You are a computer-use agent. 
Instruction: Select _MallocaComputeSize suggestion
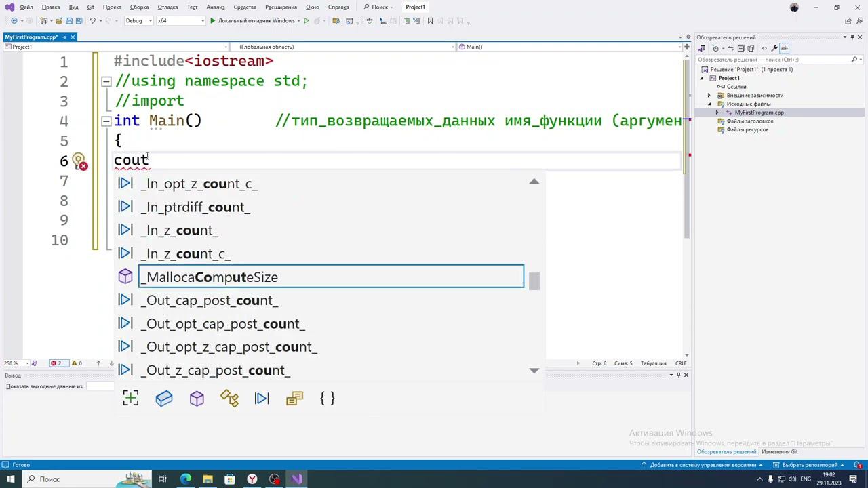331,277
